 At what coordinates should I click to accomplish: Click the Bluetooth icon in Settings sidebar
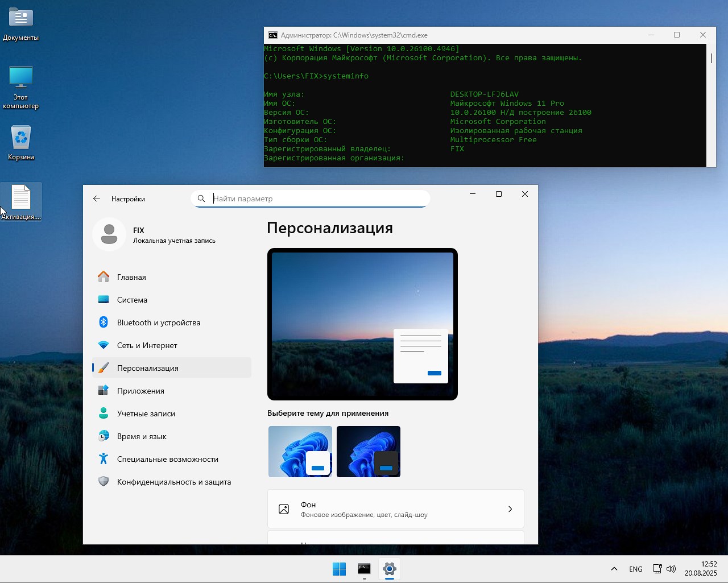point(104,322)
